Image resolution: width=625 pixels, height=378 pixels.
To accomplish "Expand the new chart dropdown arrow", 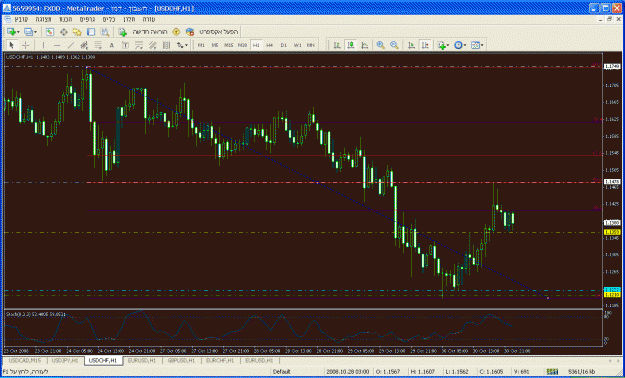I will 18,32.
